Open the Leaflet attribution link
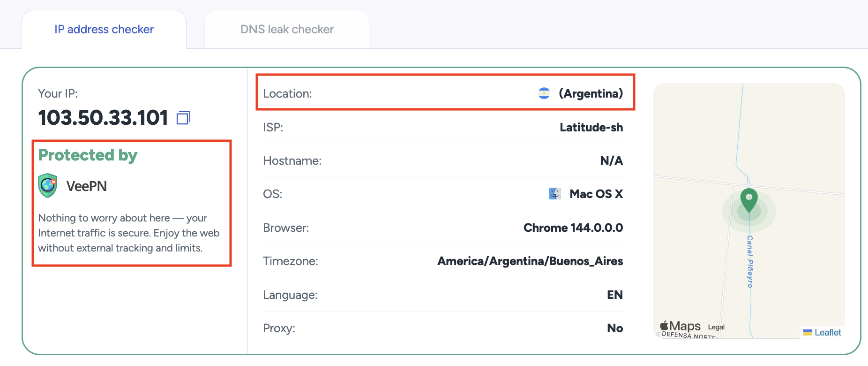 [x=828, y=332]
